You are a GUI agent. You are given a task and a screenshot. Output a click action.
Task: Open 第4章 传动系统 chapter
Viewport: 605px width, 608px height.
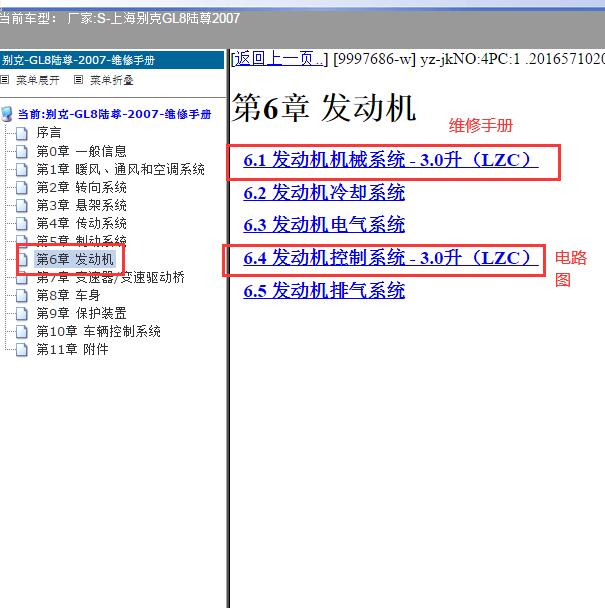pos(81,223)
